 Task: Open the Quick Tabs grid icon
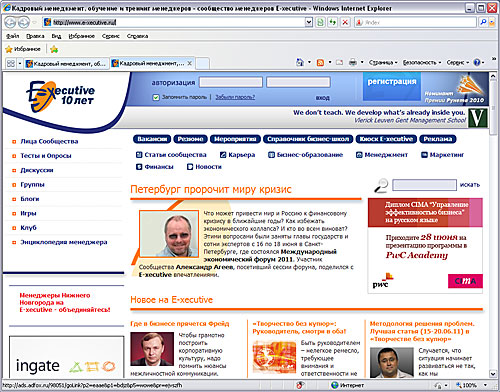click(11, 63)
